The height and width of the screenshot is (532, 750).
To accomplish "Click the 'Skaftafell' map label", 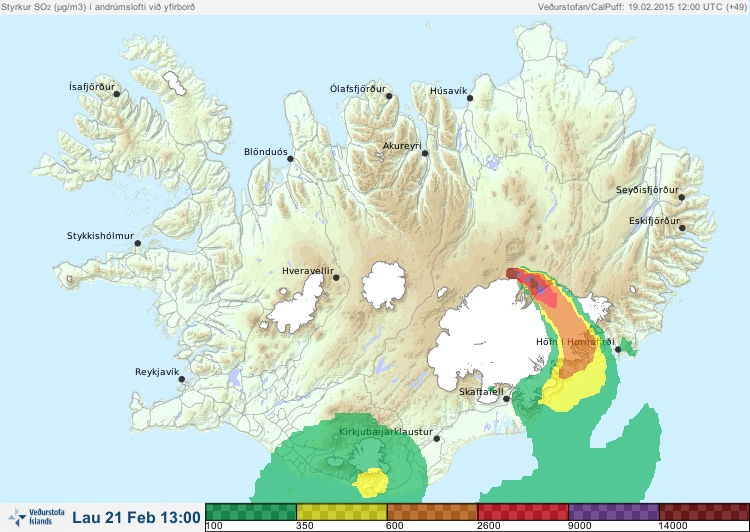I will coord(481,392).
